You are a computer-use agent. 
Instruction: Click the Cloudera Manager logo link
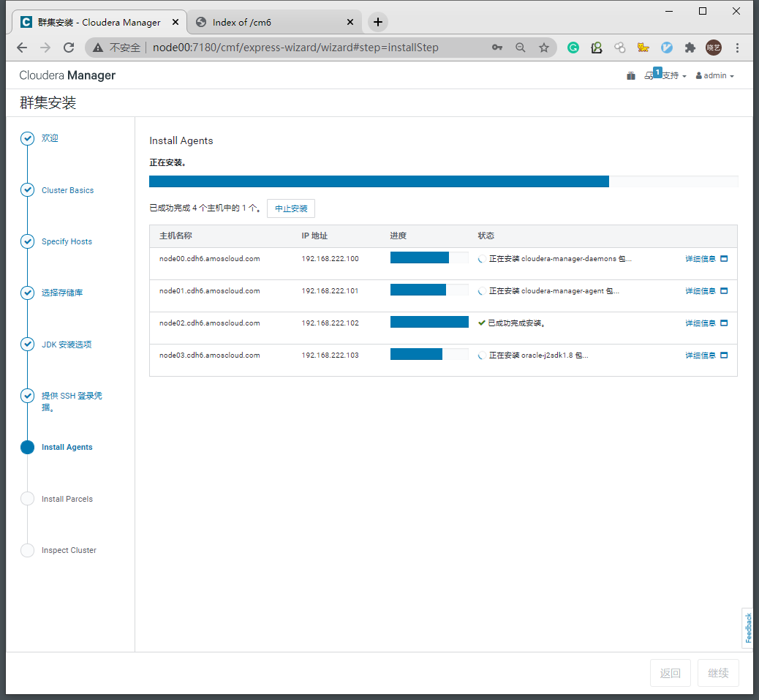67,75
